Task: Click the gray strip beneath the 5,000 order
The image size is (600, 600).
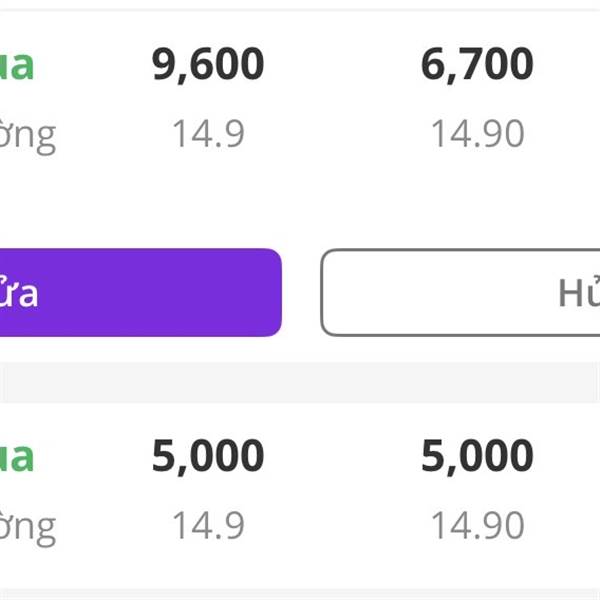Action: [300, 594]
